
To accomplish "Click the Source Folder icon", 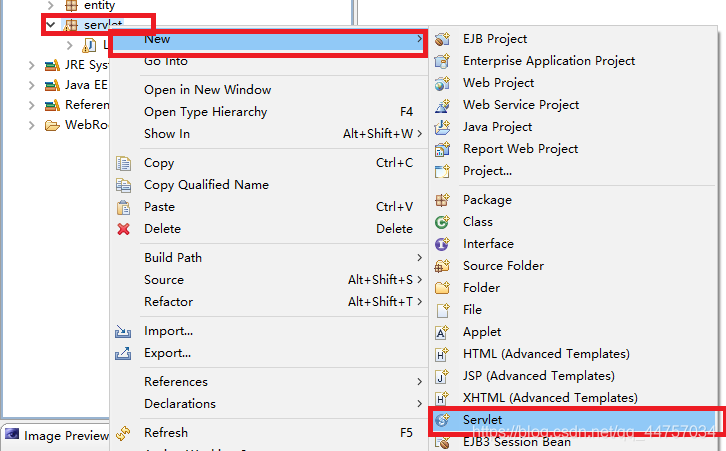I will click(x=443, y=266).
